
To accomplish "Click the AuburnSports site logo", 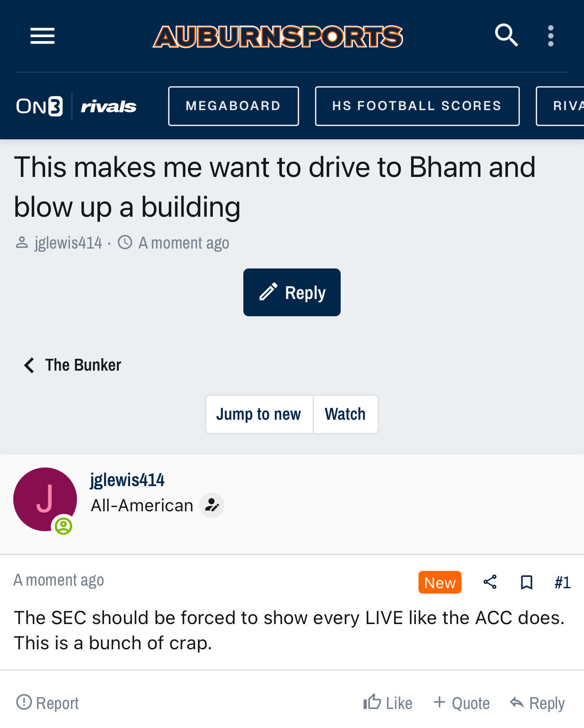I will click(x=278, y=36).
